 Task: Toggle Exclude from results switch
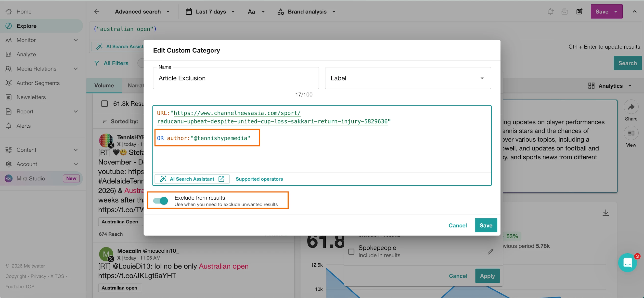pyautogui.click(x=160, y=201)
